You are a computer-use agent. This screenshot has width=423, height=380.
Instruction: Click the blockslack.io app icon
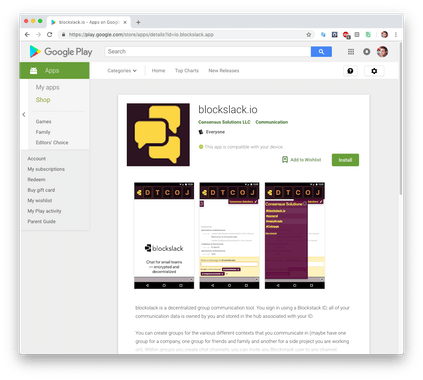click(x=158, y=135)
